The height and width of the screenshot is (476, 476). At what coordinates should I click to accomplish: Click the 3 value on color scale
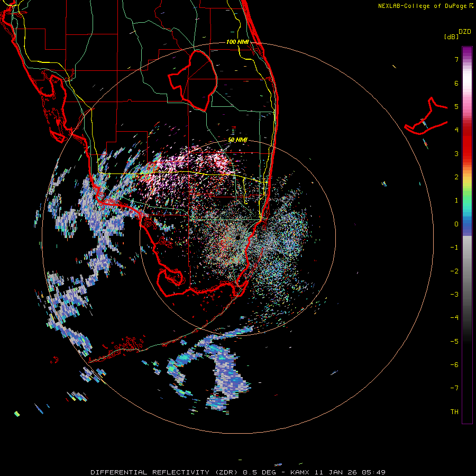pyautogui.click(x=456, y=153)
